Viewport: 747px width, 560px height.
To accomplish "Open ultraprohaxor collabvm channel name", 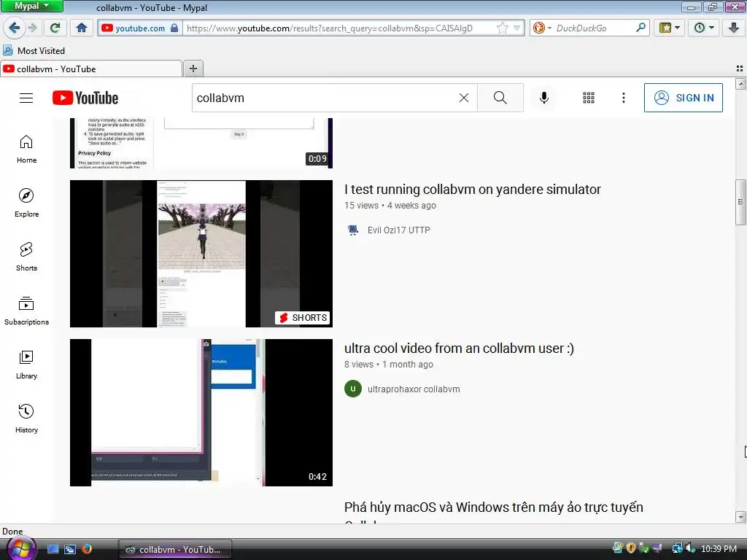I will (x=414, y=389).
